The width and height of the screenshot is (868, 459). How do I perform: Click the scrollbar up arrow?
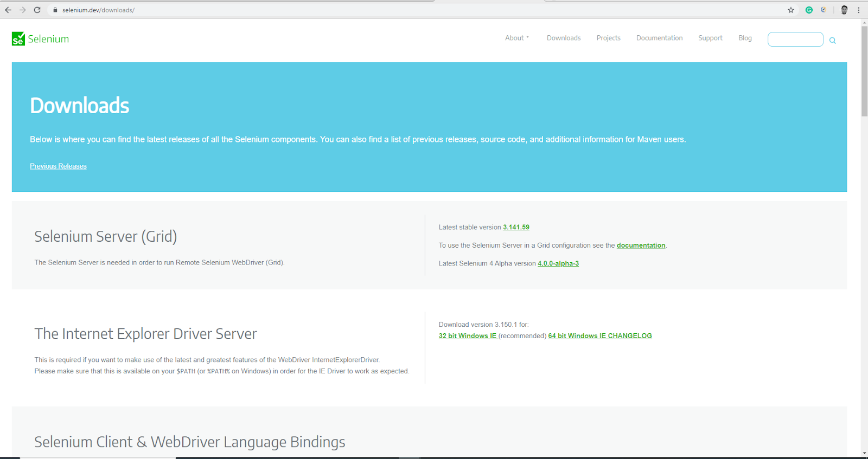tap(864, 22)
